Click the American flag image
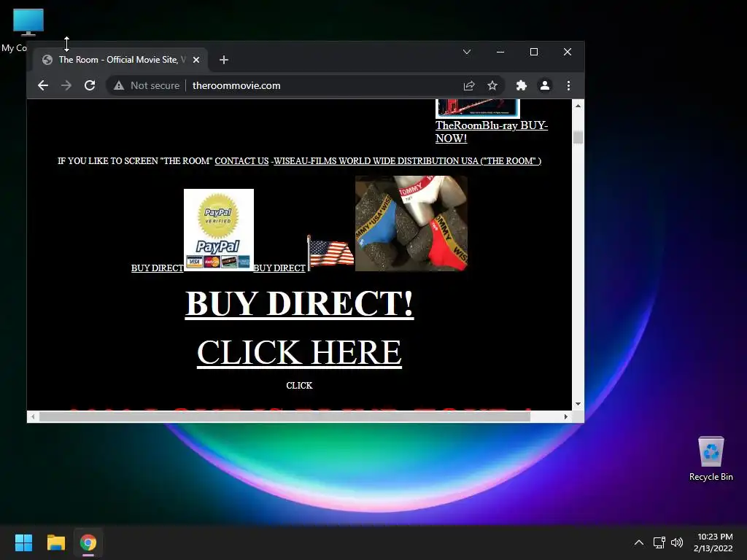Viewport: 747px width, 560px height. click(330, 253)
